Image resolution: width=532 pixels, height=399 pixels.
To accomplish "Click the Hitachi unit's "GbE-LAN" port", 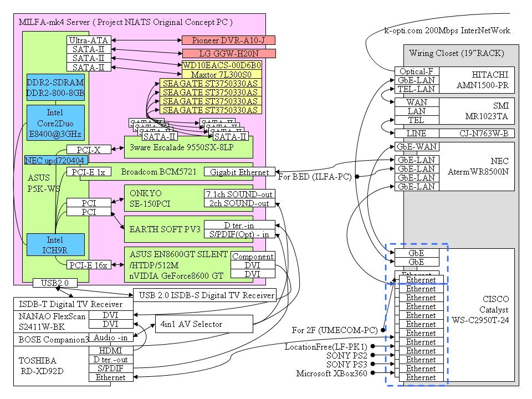I will 417,80.
